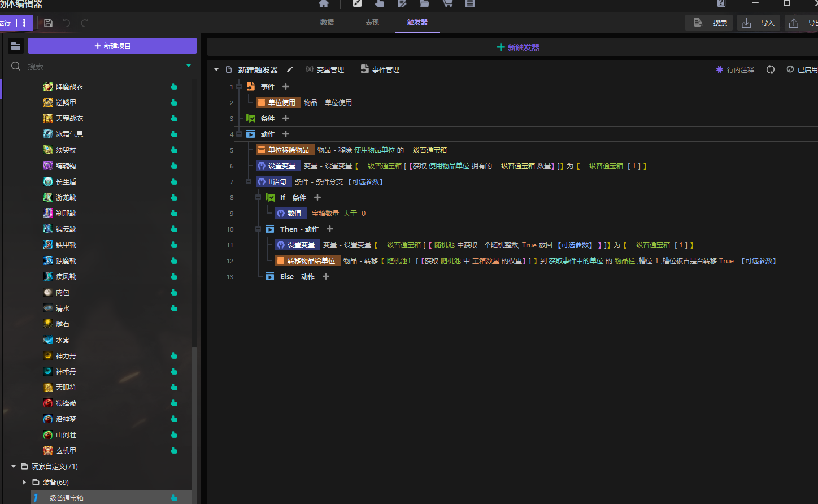
Task: Collapse the 事件 section on line 1
Action: pyautogui.click(x=239, y=86)
